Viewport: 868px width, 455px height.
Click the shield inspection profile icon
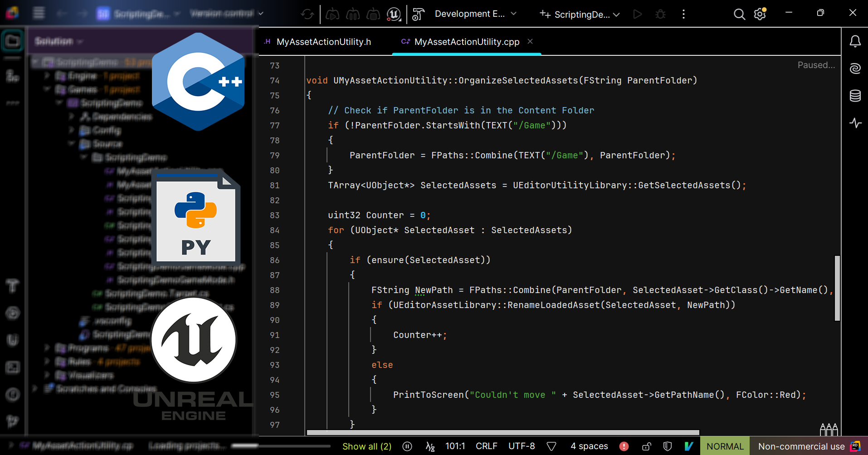(667, 446)
